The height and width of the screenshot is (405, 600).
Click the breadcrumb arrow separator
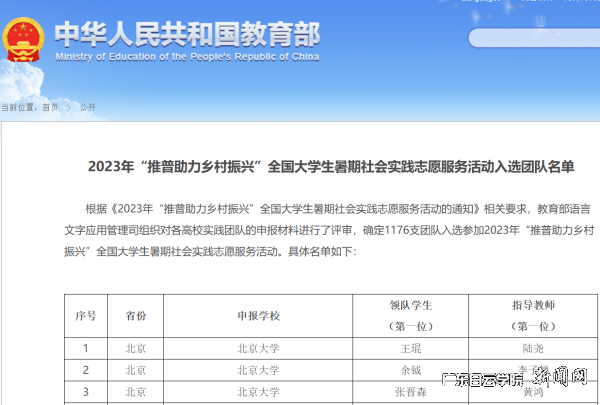[x=68, y=106]
